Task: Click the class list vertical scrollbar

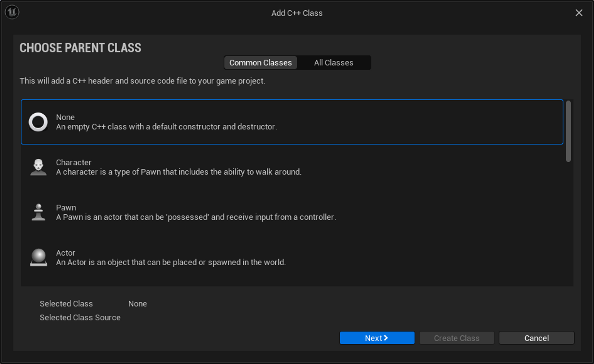Action: (568, 132)
